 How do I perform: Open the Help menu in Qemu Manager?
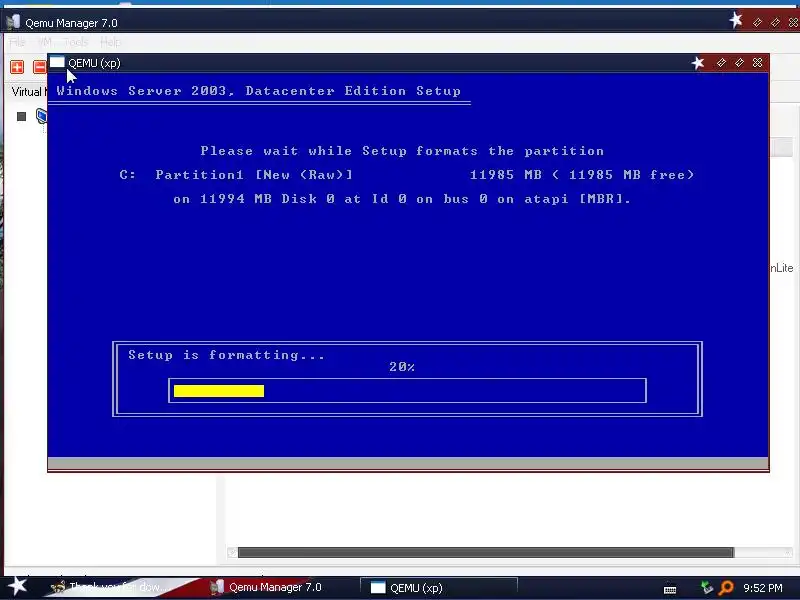click(110, 42)
